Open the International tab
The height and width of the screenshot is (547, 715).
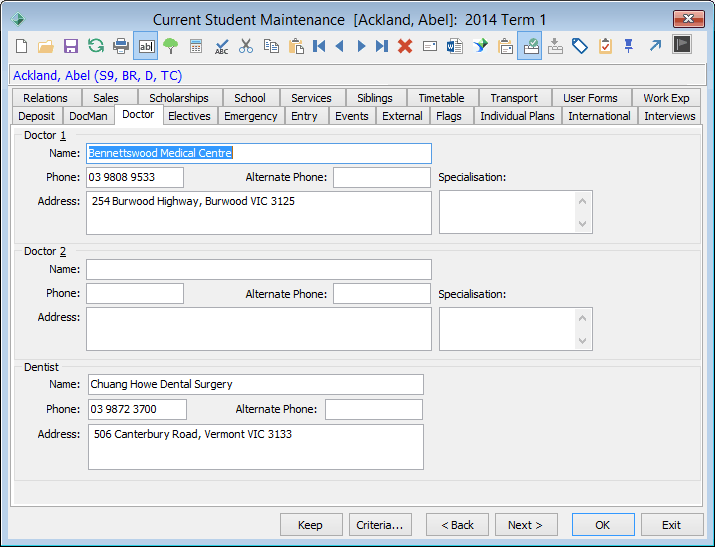click(x=600, y=116)
